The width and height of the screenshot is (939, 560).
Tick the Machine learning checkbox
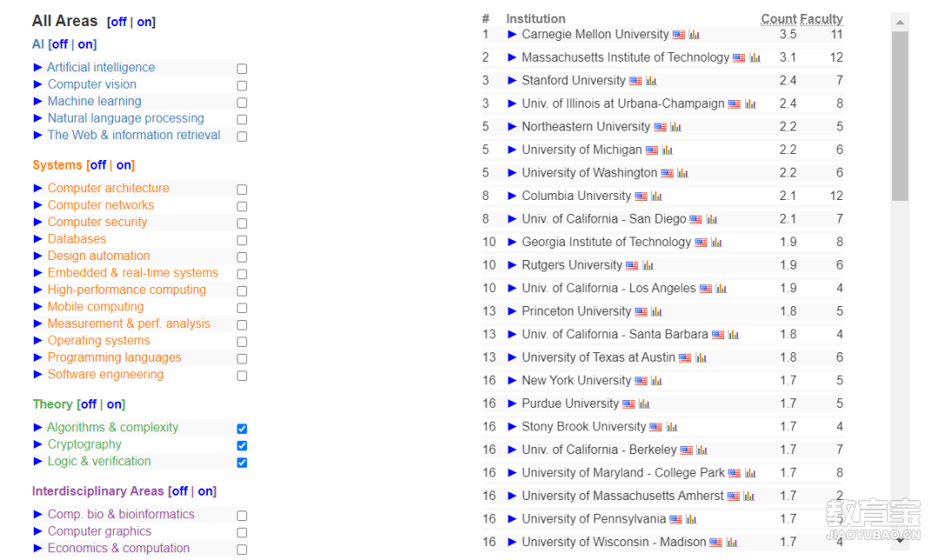[x=242, y=103]
